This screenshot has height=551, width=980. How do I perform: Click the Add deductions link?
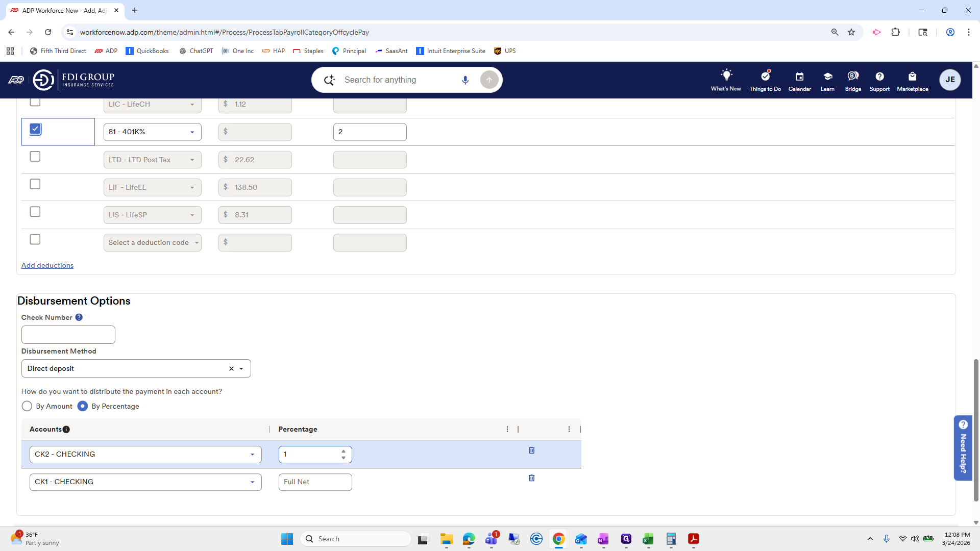pos(47,265)
